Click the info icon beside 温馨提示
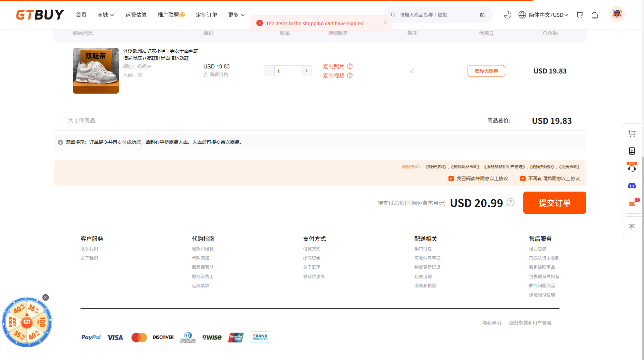The image size is (644, 360). 60,142
